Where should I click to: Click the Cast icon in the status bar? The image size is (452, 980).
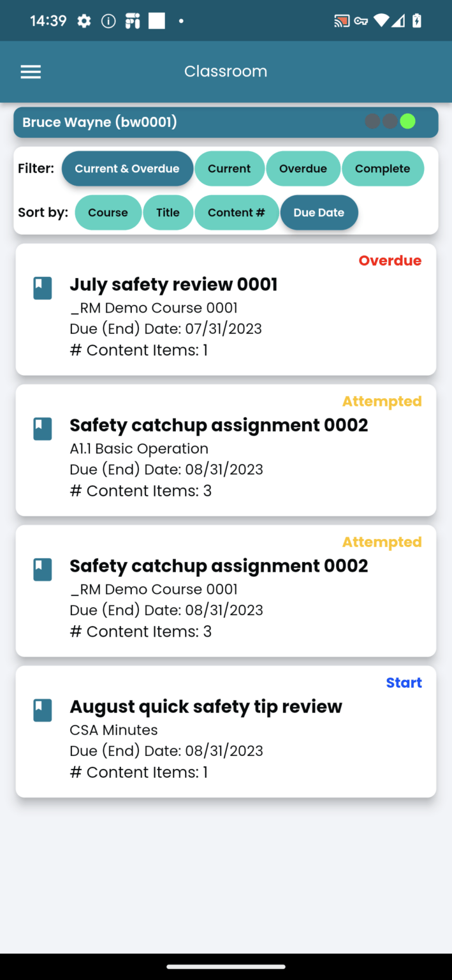[x=340, y=20]
